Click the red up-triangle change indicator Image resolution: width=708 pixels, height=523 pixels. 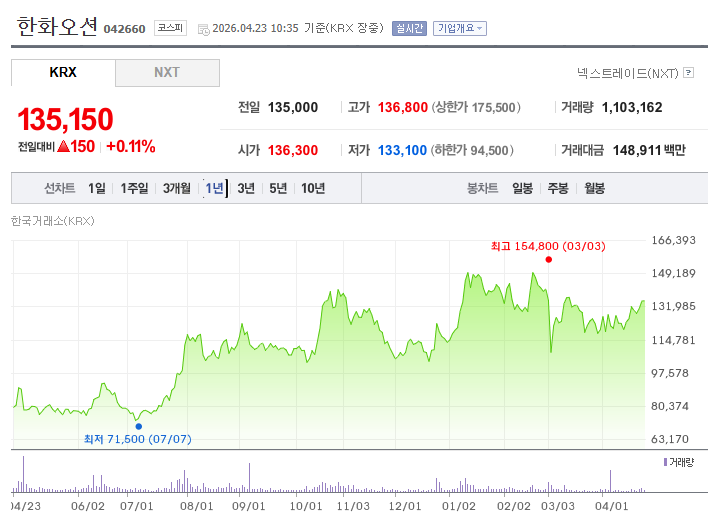pyautogui.click(x=64, y=146)
